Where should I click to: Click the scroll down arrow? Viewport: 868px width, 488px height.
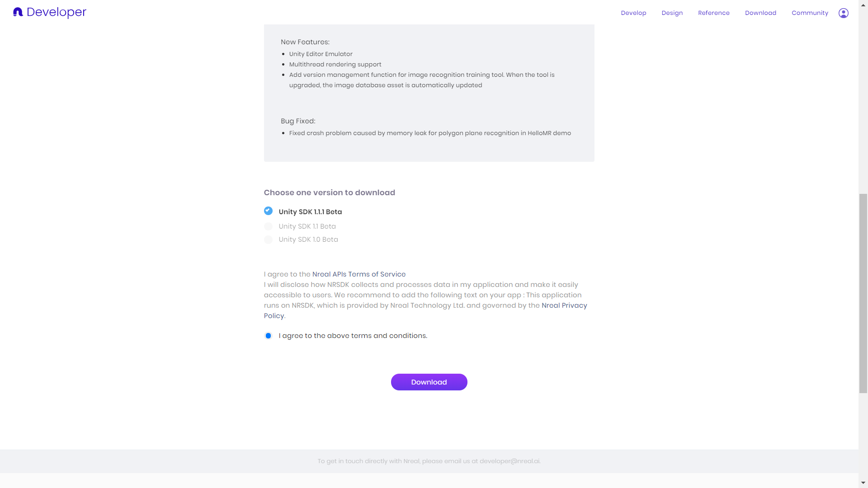pyautogui.click(x=863, y=483)
